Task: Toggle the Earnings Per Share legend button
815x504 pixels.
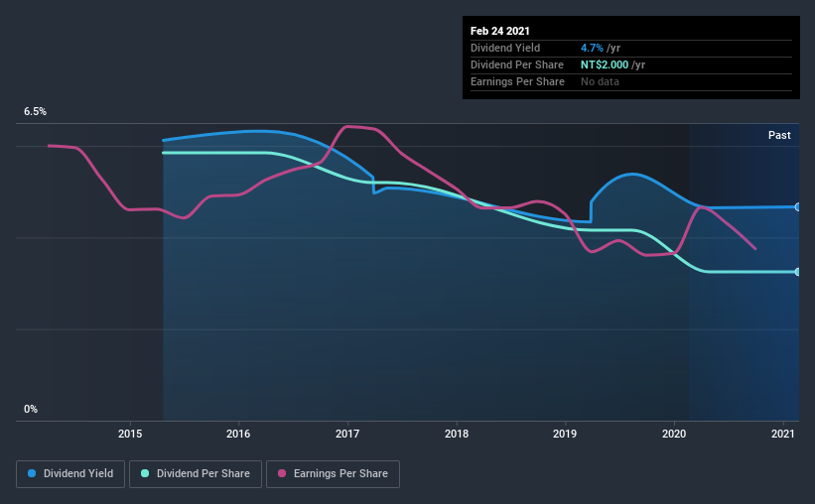Action: [333, 474]
